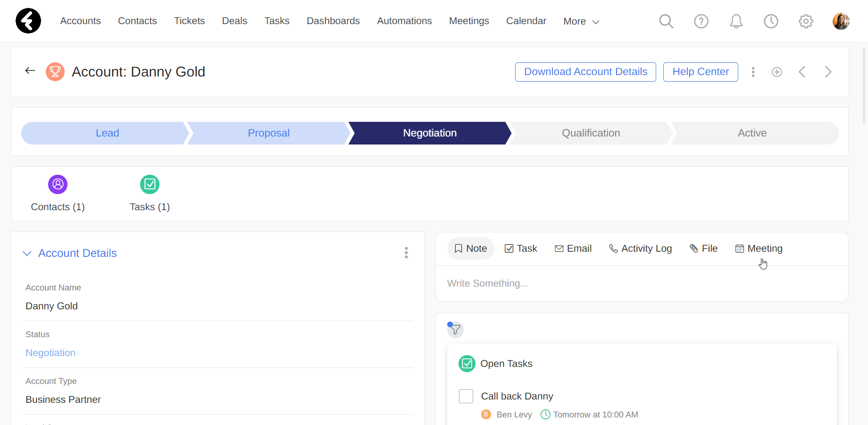Open the user profile avatar
868x425 pixels.
tap(841, 21)
